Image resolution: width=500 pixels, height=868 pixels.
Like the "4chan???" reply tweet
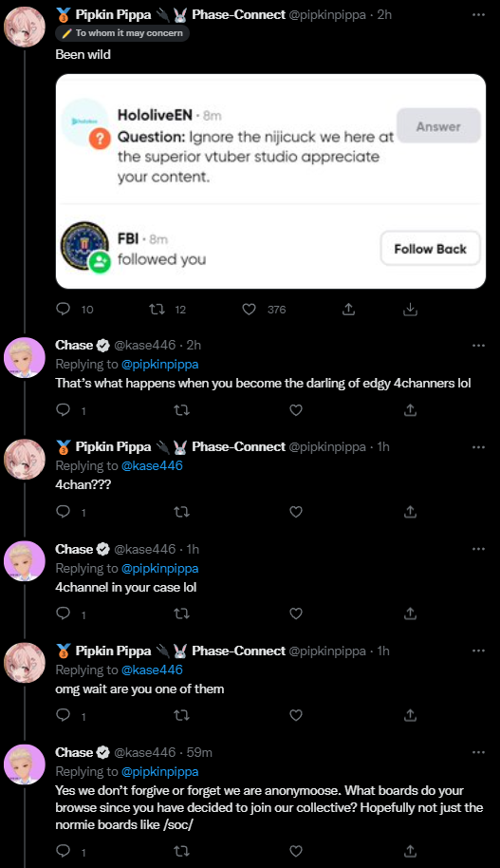click(x=296, y=512)
